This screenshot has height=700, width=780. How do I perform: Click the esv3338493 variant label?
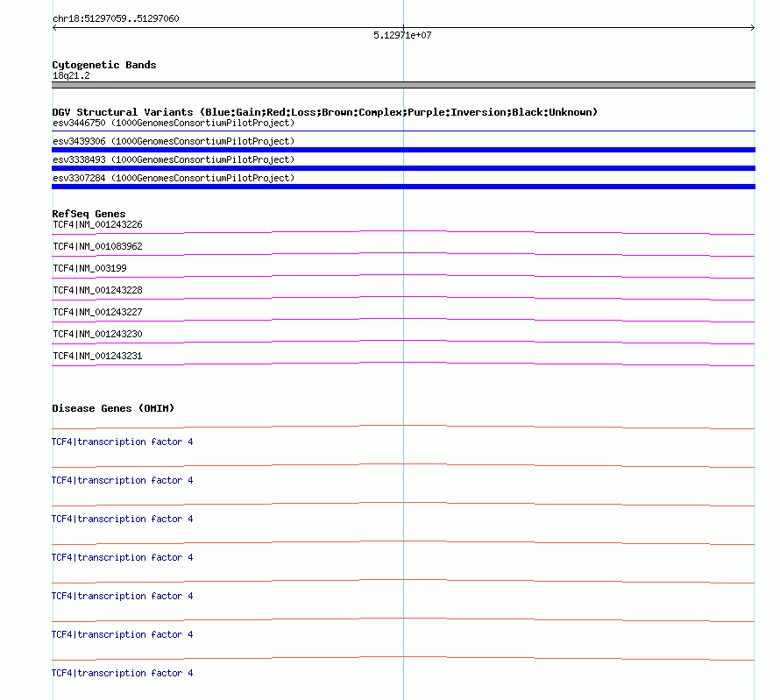[174, 159]
